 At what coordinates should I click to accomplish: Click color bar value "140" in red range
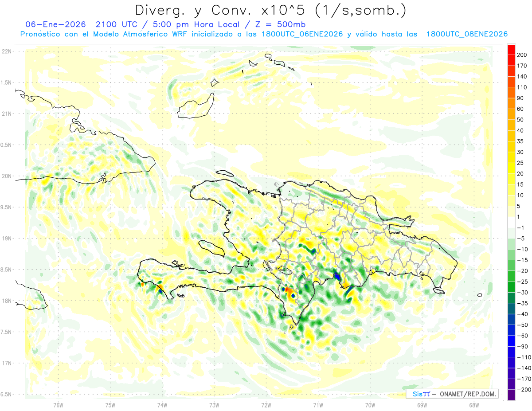(x=522, y=76)
